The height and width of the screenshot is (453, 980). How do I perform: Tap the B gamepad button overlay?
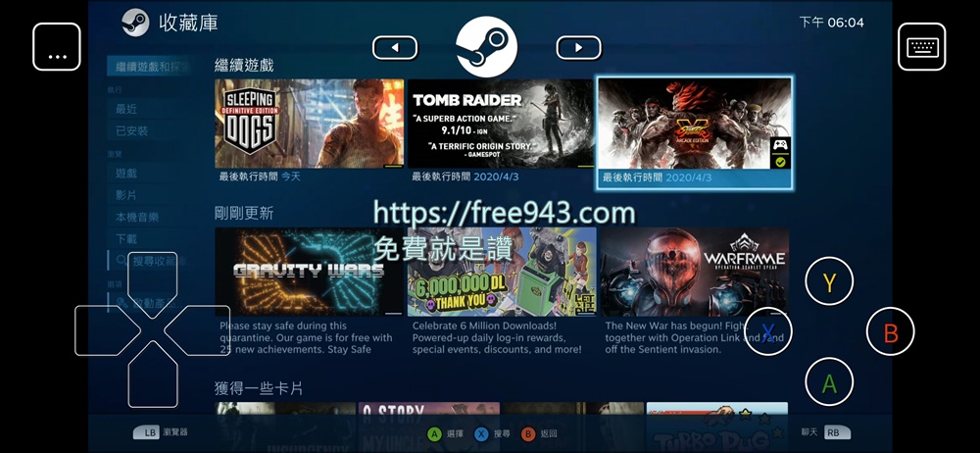(x=891, y=331)
